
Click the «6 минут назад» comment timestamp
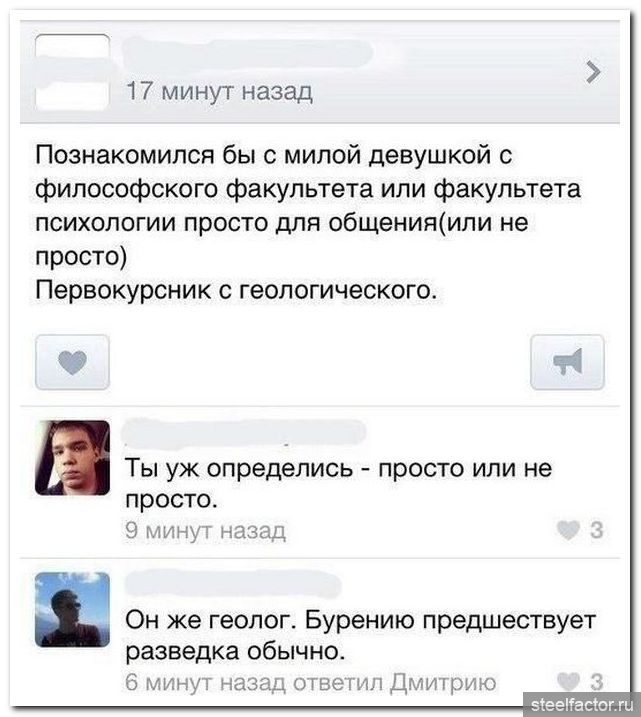pos(207,682)
